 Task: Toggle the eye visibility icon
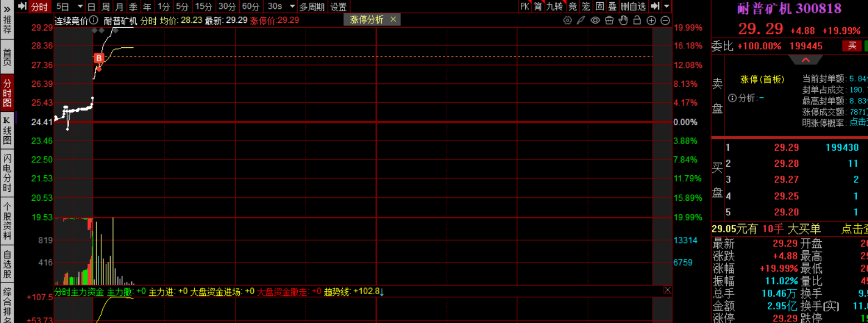pos(595,21)
